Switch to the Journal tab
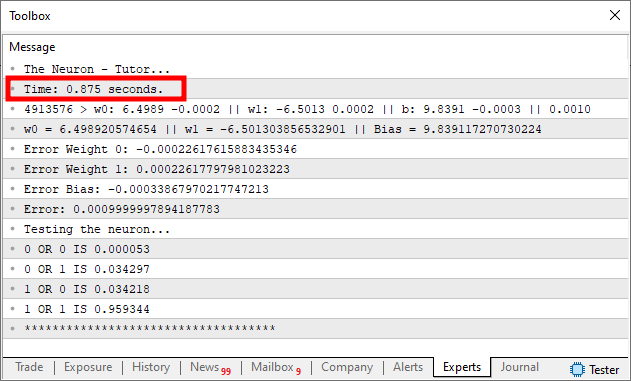This screenshot has height=381, width=631. [x=519, y=367]
